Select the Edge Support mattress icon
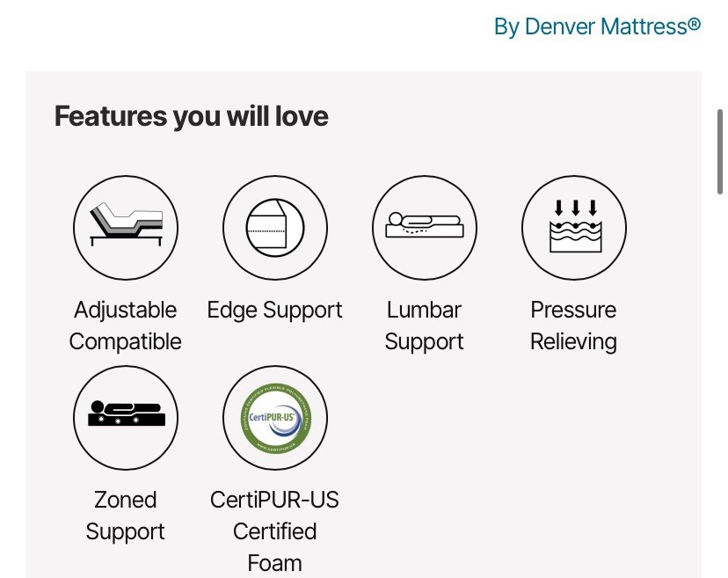 [275, 228]
